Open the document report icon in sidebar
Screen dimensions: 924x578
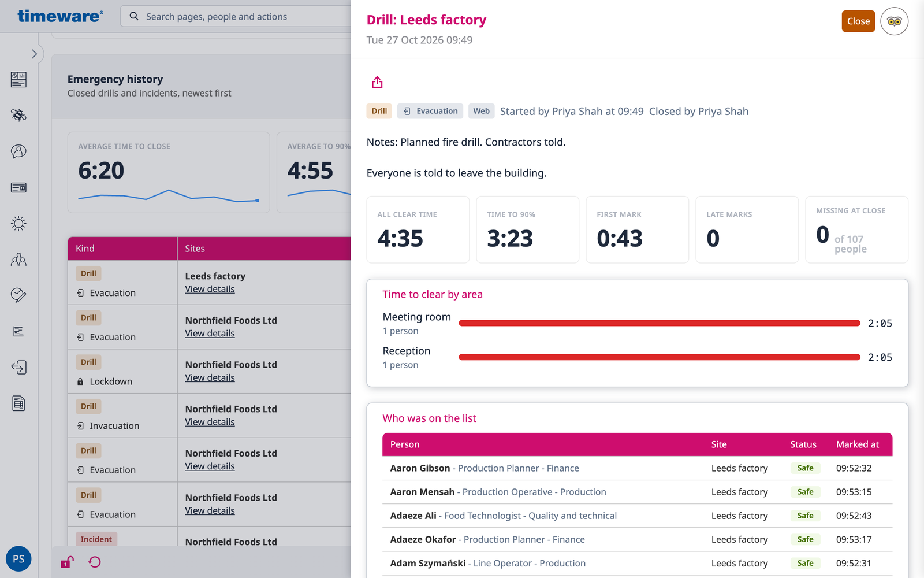click(x=18, y=403)
